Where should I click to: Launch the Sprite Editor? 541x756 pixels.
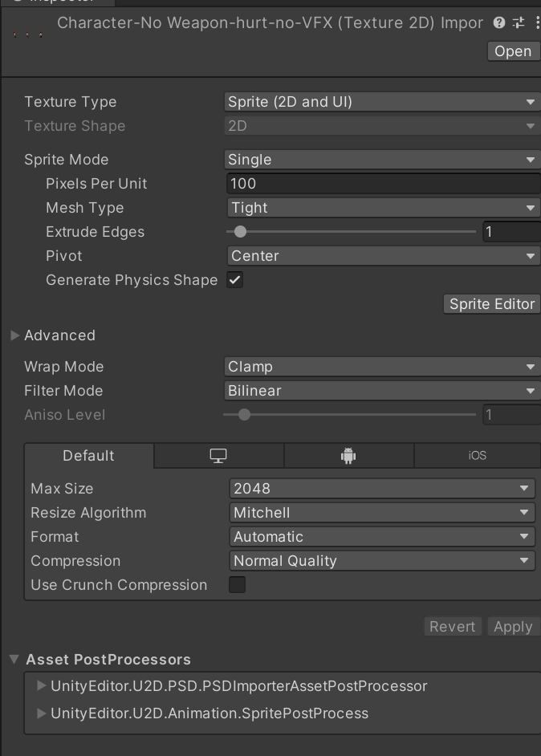pyautogui.click(x=491, y=304)
